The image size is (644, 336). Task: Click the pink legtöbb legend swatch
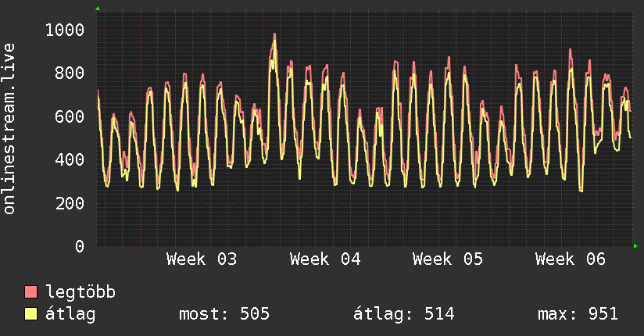(30, 291)
